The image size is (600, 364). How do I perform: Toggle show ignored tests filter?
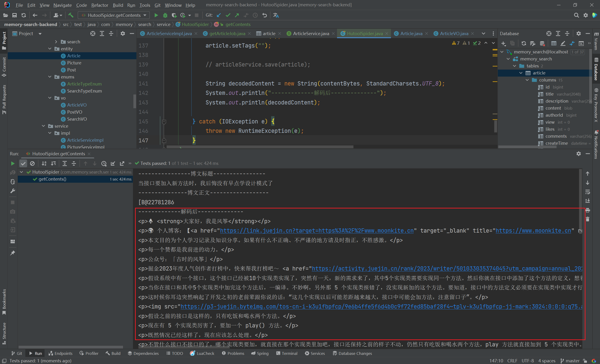pos(32,163)
